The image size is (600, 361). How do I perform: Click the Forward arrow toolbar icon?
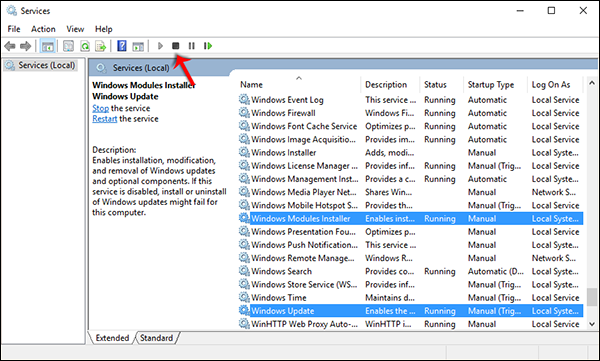tap(26, 46)
